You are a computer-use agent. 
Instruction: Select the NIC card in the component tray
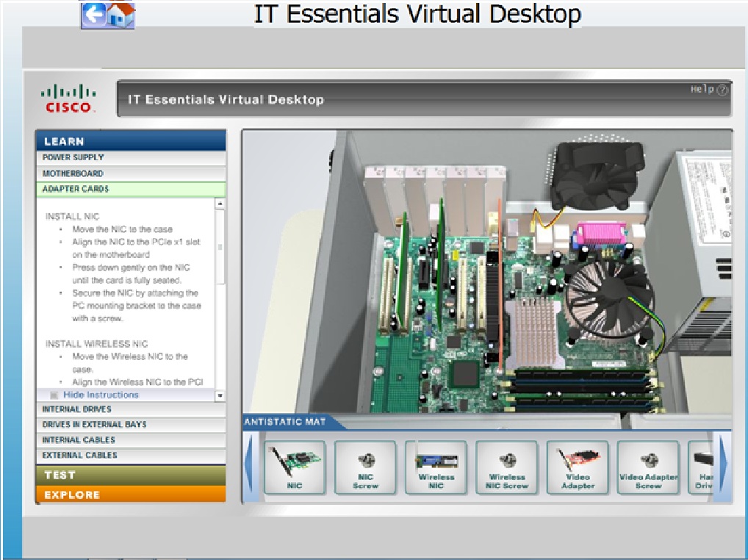point(296,468)
